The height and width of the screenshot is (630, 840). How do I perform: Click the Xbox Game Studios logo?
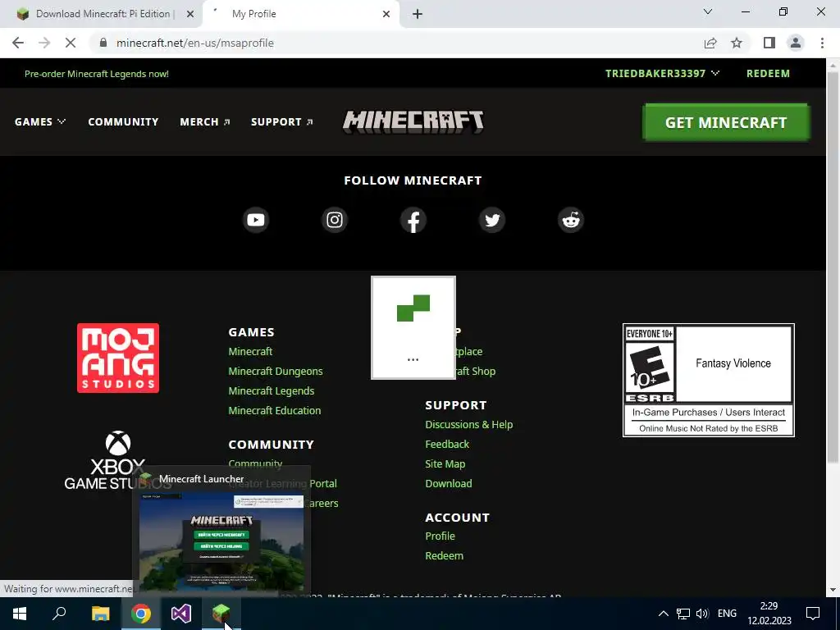(x=118, y=460)
